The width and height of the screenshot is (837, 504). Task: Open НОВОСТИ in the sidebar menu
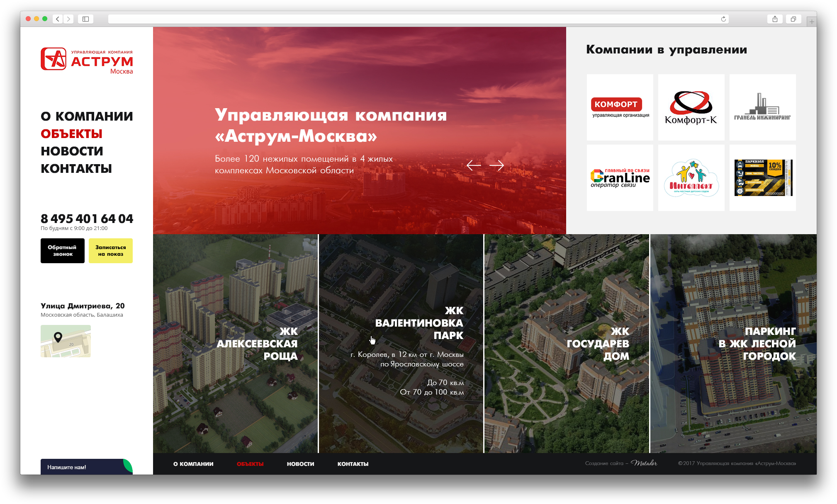[x=72, y=151]
